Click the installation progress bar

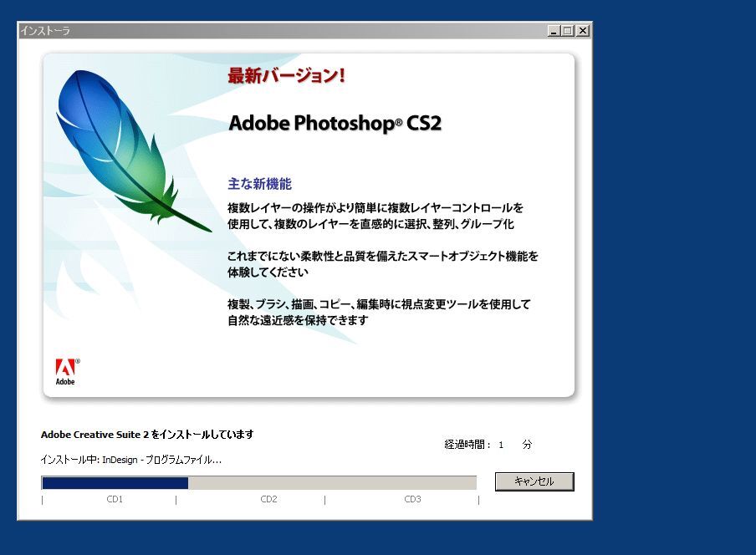[x=259, y=483]
